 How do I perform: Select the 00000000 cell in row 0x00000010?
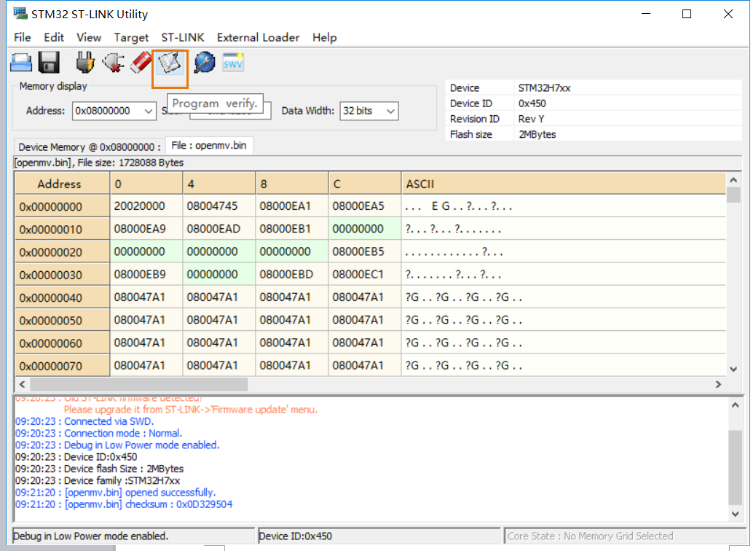click(x=364, y=229)
